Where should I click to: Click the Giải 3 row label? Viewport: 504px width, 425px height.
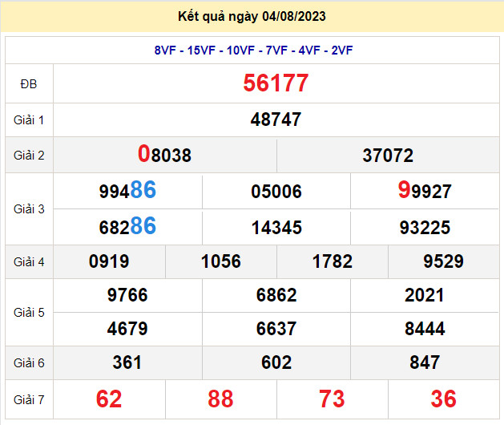[x=29, y=209]
